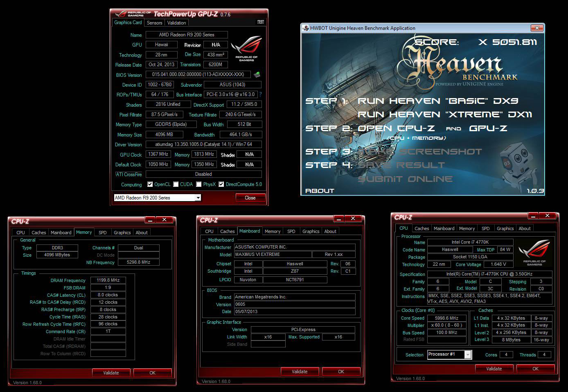Click the motherboard model MAXIMUS VI EXTREME

click(272, 254)
